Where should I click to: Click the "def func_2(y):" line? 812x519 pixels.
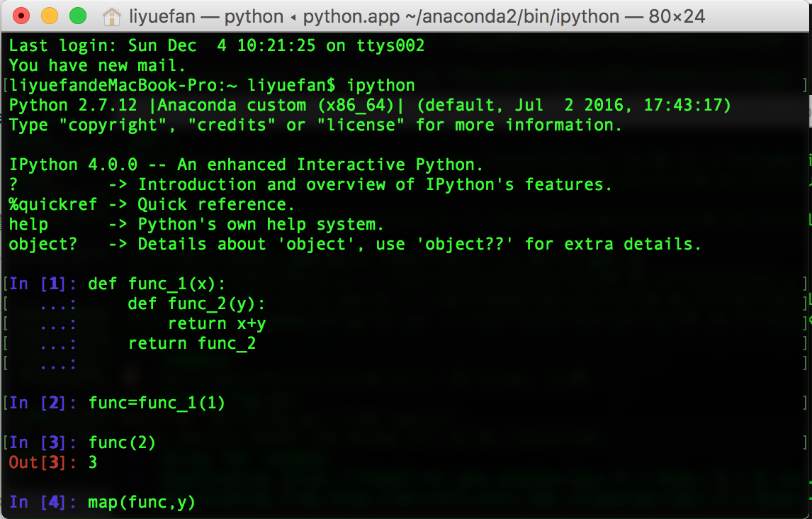(196, 304)
